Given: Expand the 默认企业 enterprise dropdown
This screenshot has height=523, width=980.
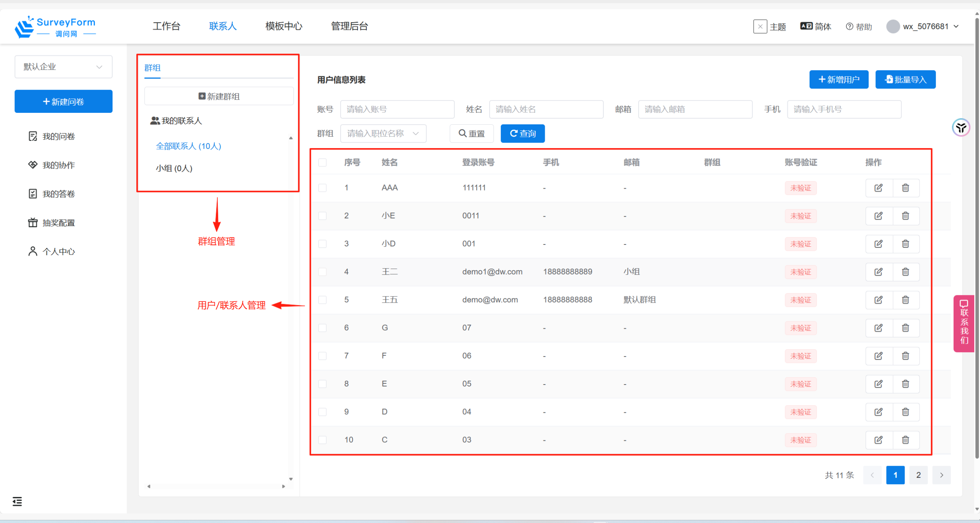Looking at the screenshot, I should [63, 67].
